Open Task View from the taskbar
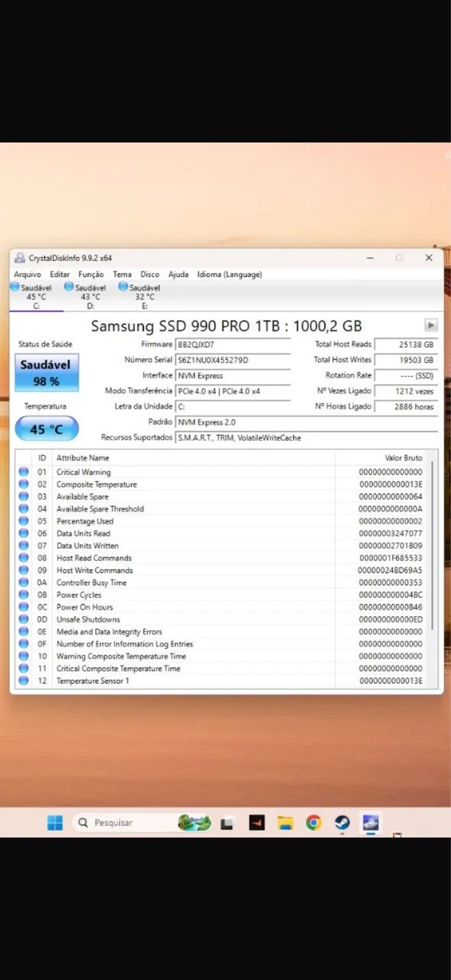The image size is (451, 980). [x=227, y=823]
